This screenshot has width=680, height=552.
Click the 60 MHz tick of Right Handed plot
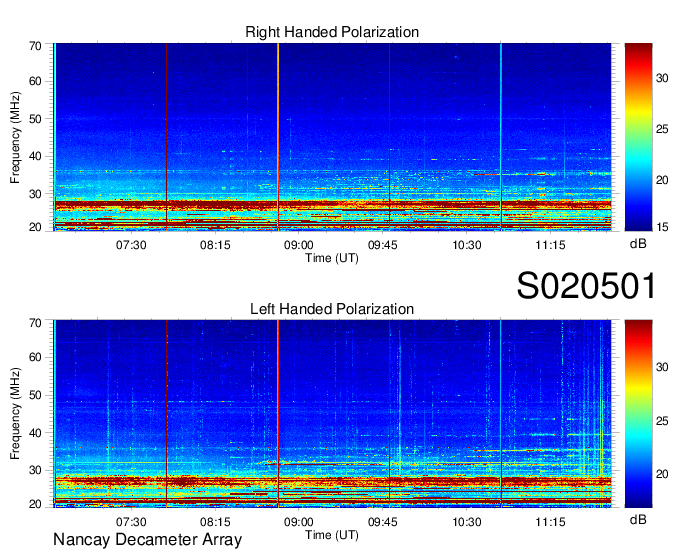pos(36,81)
